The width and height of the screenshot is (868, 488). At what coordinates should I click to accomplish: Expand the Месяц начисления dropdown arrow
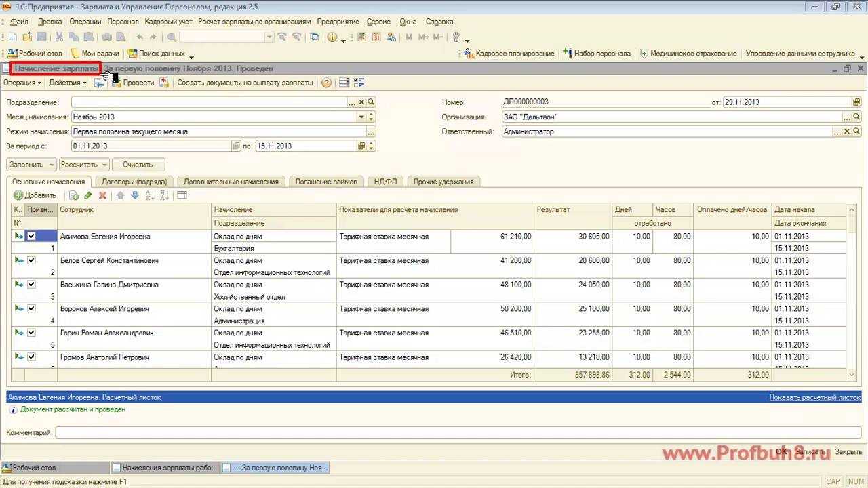(x=361, y=117)
